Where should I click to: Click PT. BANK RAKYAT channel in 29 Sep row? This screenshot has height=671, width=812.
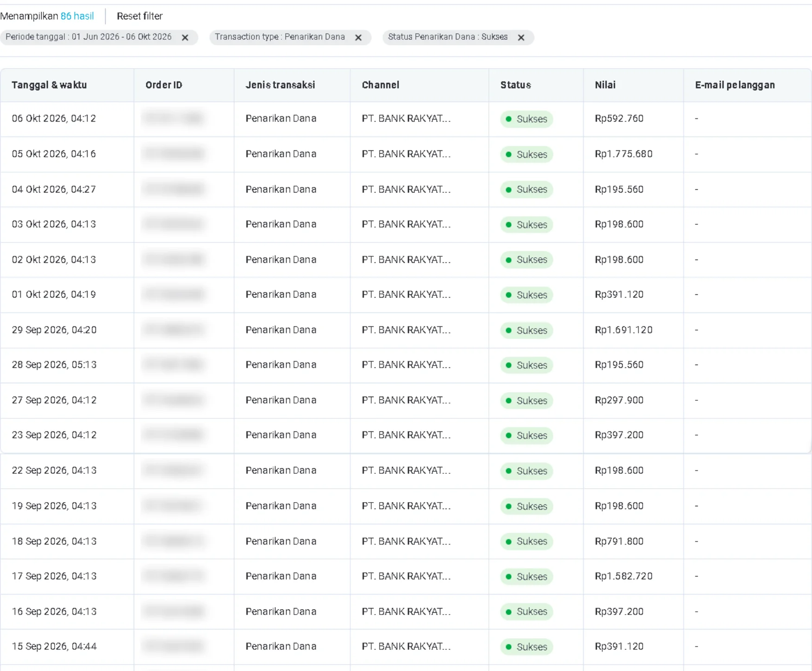click(406, 330)
